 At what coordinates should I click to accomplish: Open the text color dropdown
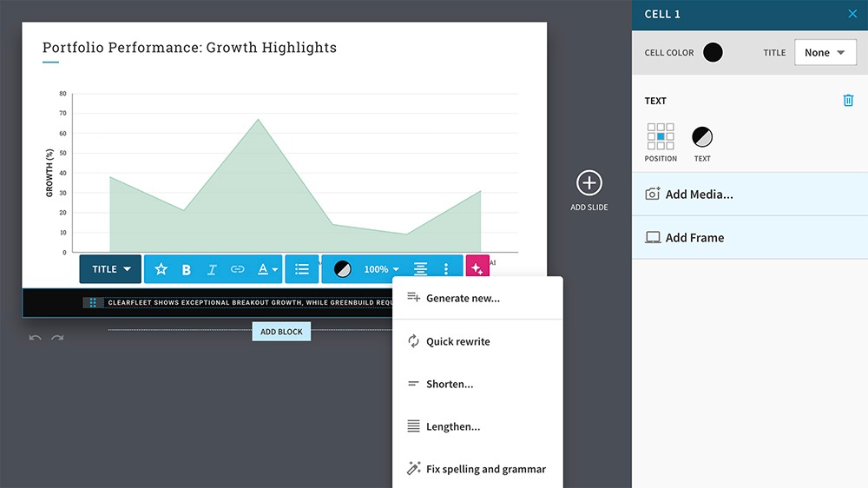pos(267,269)
